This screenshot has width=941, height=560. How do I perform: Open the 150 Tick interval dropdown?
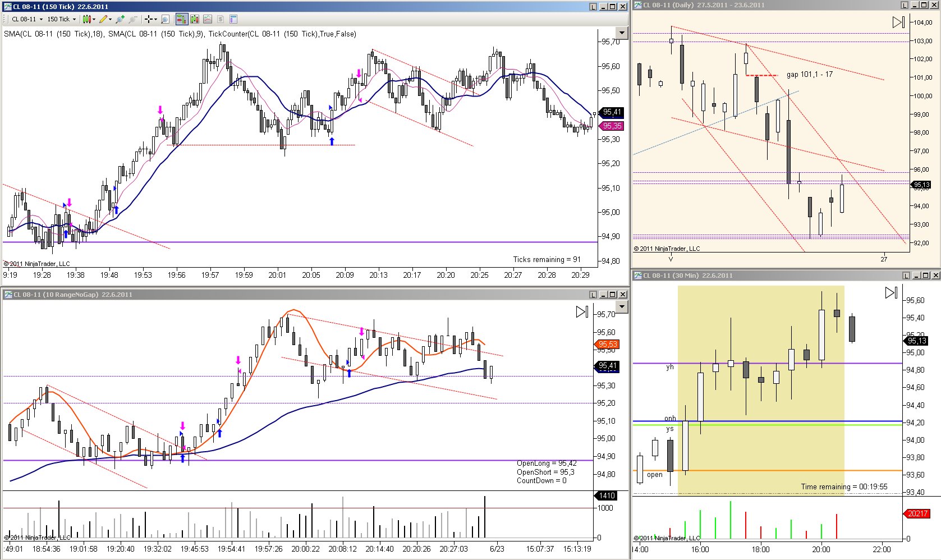[61, 19]
